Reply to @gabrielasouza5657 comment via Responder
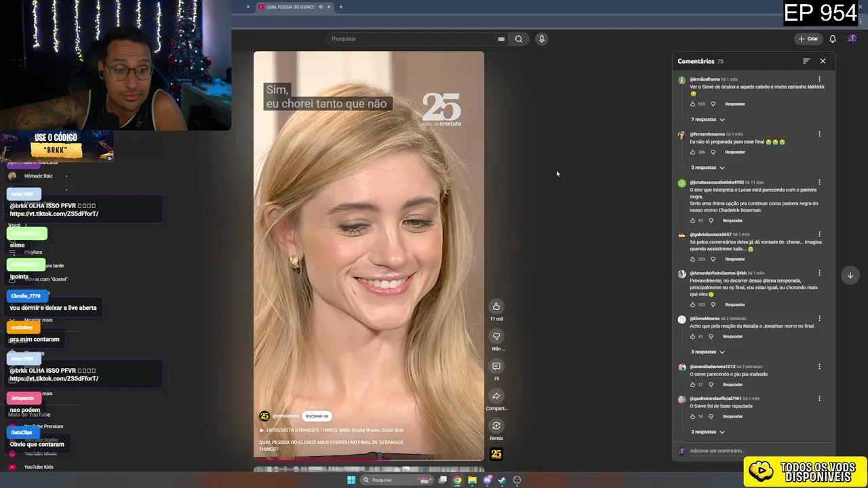The image size is (868, 488). pos(735,259)
